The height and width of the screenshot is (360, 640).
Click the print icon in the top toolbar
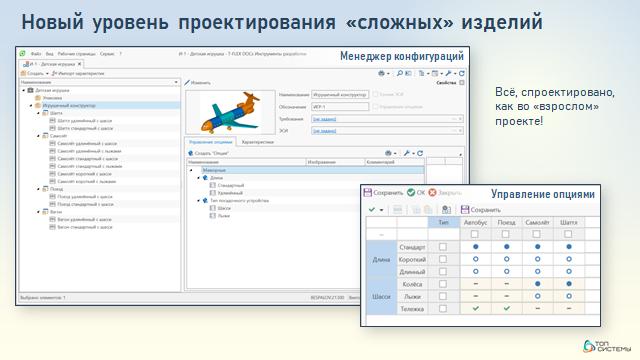click(381, 73)
